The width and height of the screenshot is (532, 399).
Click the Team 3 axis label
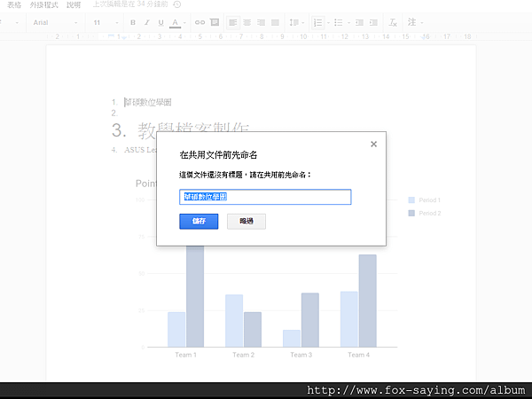click(x=301, y=355)
